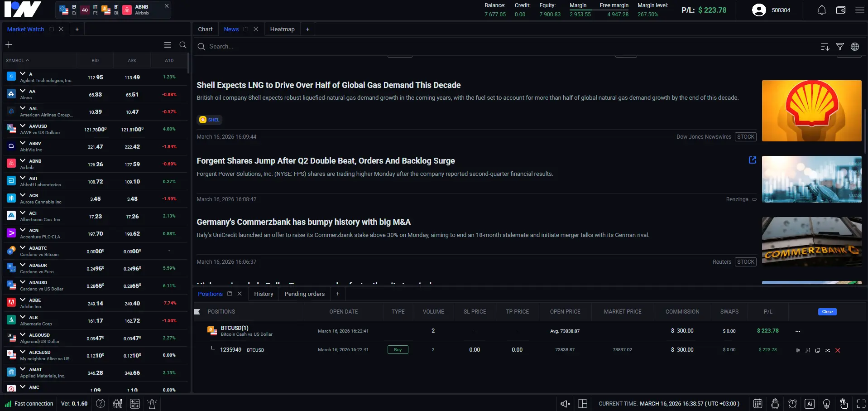Open the AI assistant icon in status bar
868x411 pixels.
809,403
